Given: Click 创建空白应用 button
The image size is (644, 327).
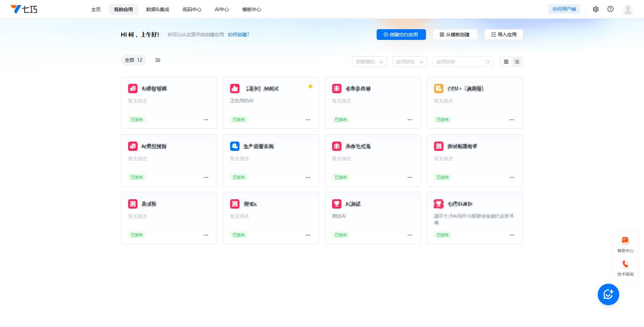Looking at the screenshot, I should [401, 35].
